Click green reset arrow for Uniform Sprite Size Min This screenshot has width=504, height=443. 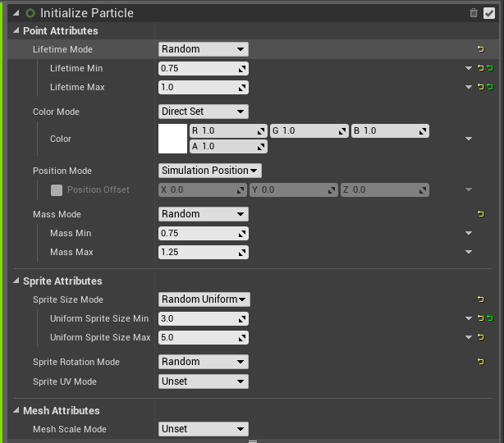[x=490, y=318]
